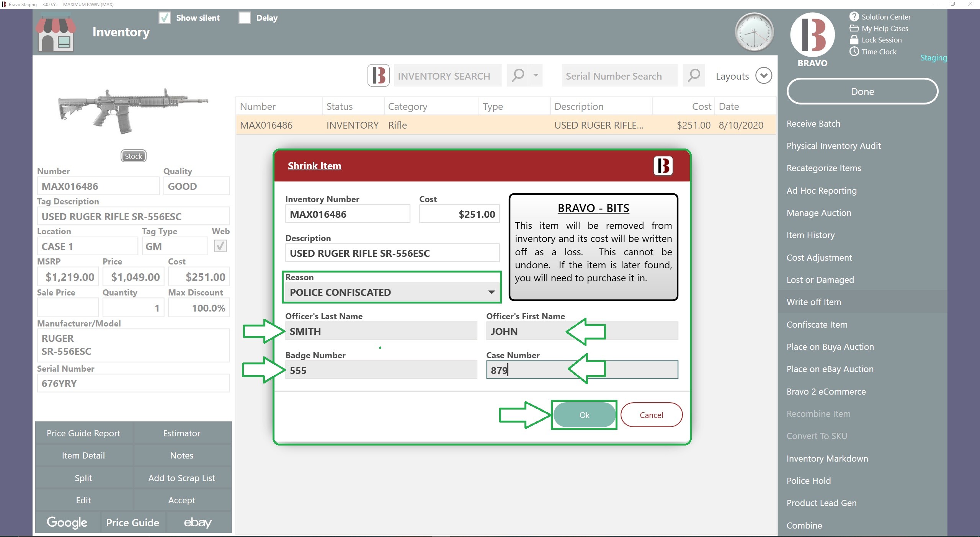Select Write off Item
Image resolution: width=980 pixels, height=537 pixels.
coord(862,302)
